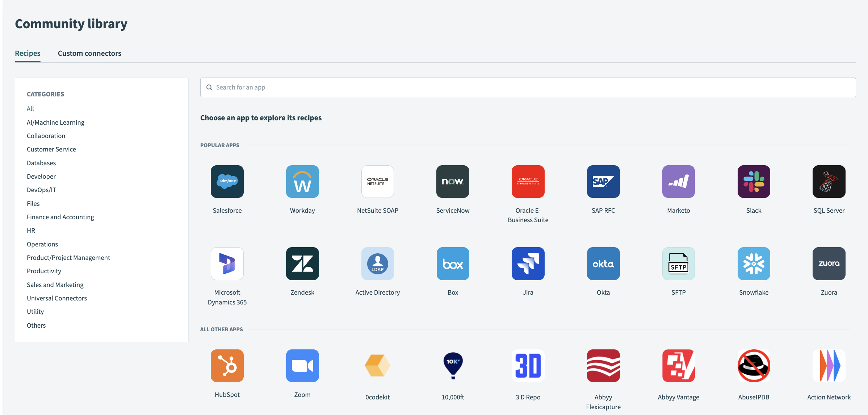Click the Collaboration category item
Viewport: 868px width, 415px height.
[46, 135]
